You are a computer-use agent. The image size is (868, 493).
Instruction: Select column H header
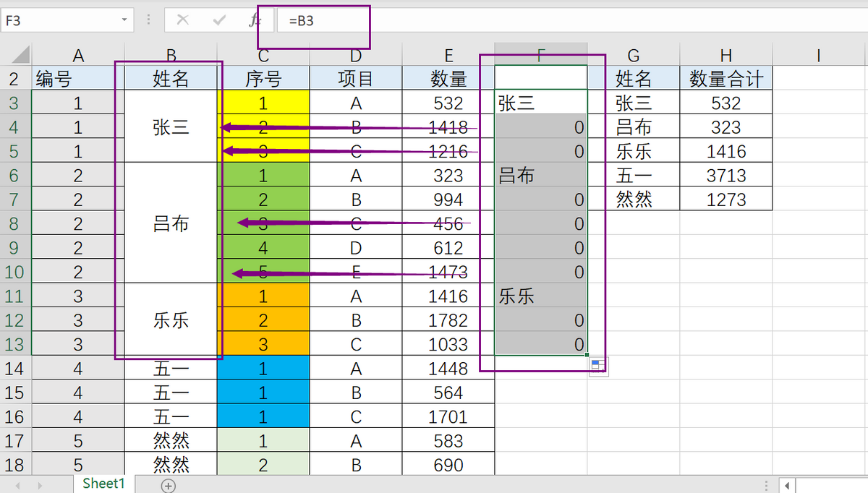point(726,54)
